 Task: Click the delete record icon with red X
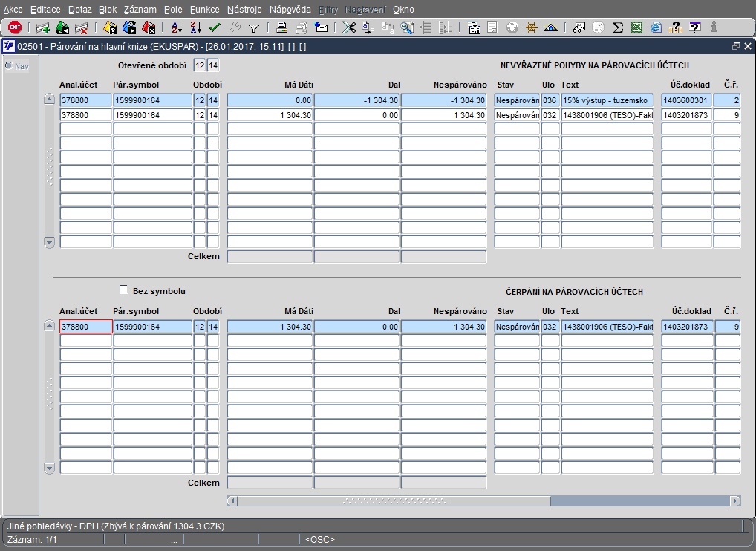tap(82, 28)
